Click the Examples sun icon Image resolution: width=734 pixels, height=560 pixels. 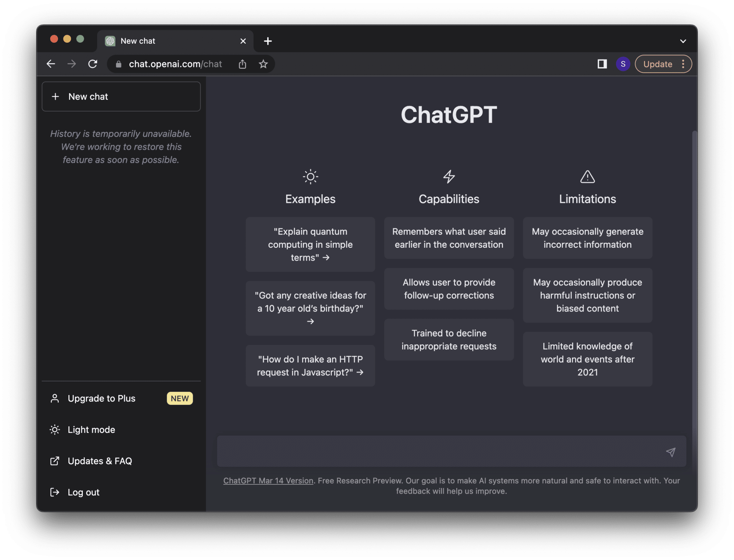[310, 176]
